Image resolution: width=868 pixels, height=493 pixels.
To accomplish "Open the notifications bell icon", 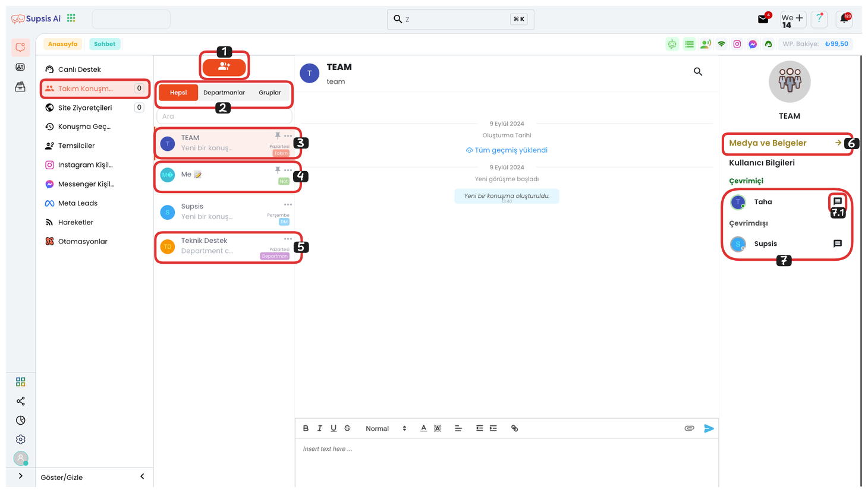I will point(844,19).
